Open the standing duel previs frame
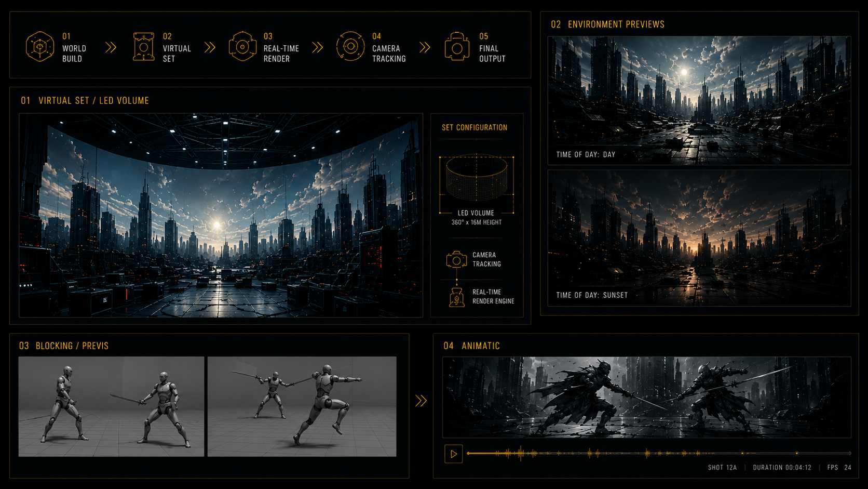 pyautogui.click(x=111, y=406)
